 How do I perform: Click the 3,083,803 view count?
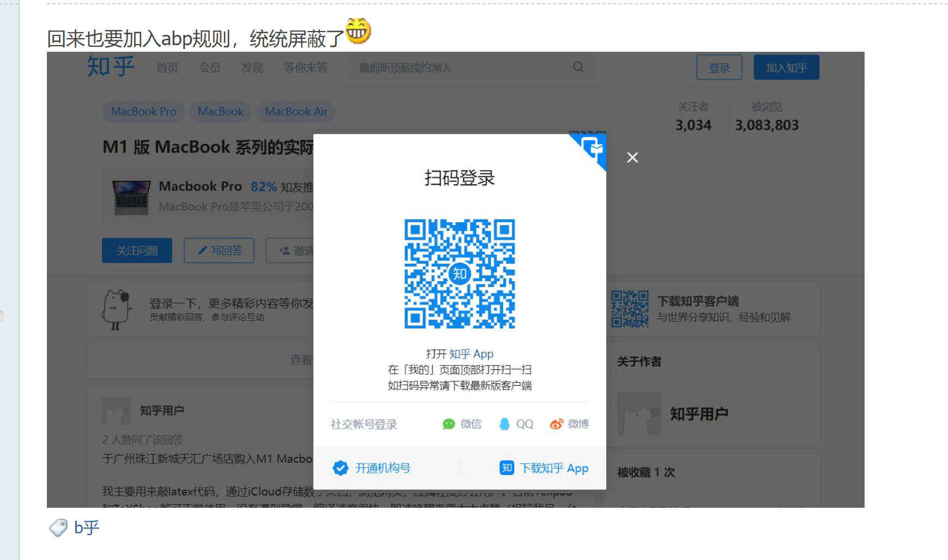tap(766, 125)
